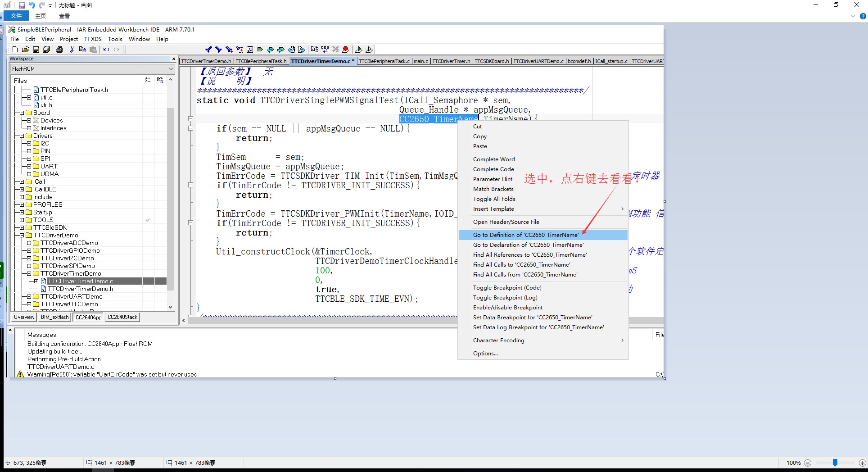The width and height of the screenshot is (868, 472).
Task: Click the IAR Toggle Breakpoint red dot icon
Action: click(346, 50)
